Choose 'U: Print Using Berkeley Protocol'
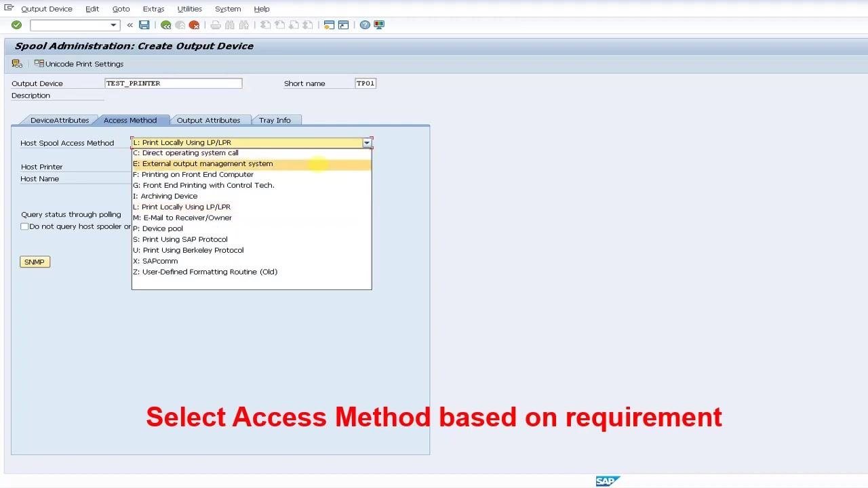The height and width of the screenshot is (488, 868). [252, 251]
